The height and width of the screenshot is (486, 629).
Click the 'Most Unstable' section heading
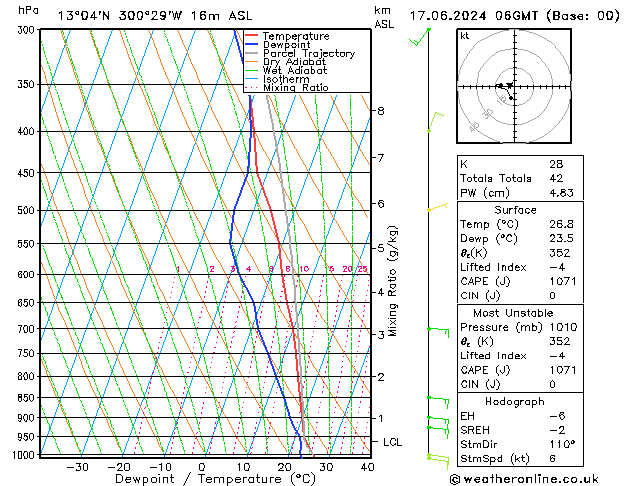[x=513, y=313]
